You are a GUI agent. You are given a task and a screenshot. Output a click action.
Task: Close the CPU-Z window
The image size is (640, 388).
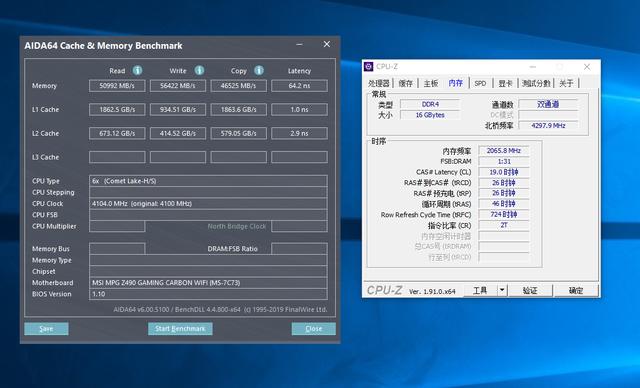(x=587, y=67)
